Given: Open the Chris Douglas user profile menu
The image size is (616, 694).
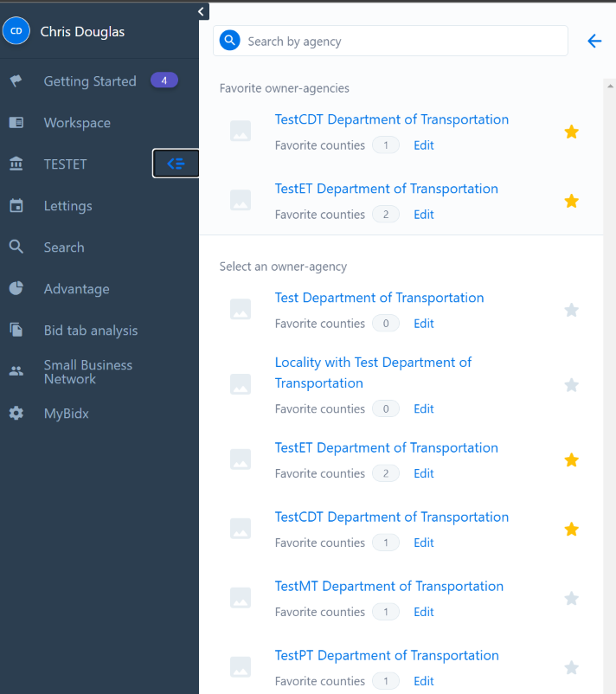Looking at the screenshot, I should [82, 32].
